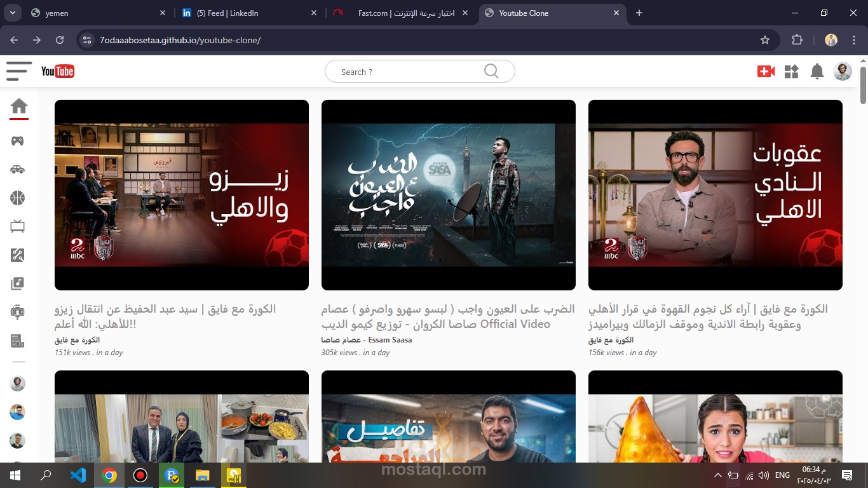
Task: Open a new browser tab
Action: point(639,13)
